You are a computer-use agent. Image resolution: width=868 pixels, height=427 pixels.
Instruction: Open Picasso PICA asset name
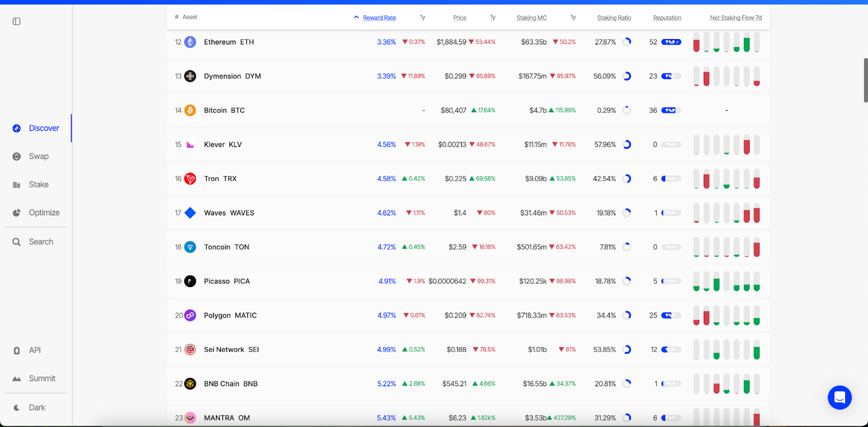tap(227, 281)
